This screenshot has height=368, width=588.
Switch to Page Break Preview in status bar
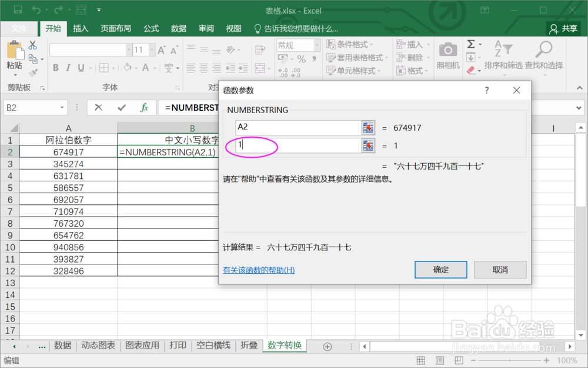pos(459,360)
